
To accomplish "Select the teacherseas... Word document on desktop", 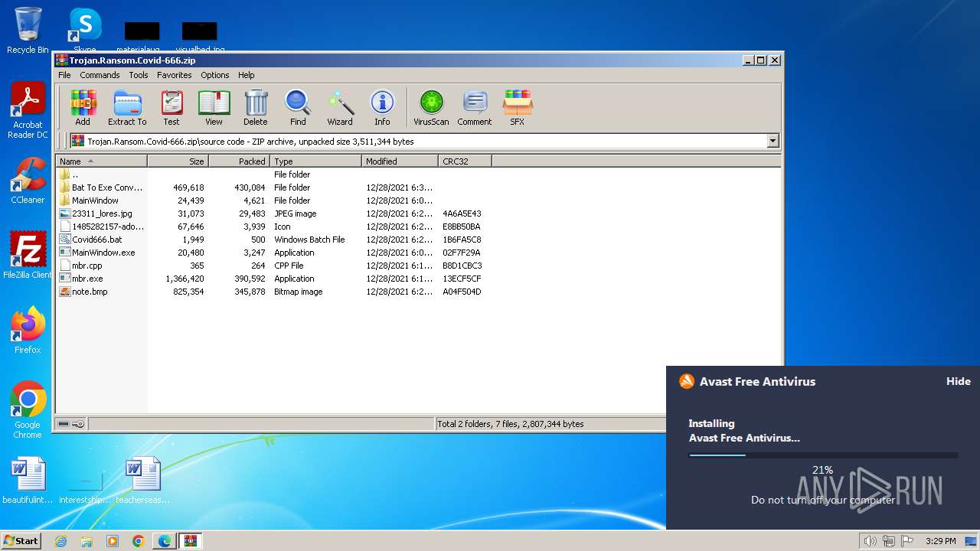I will tap(143, 481).
